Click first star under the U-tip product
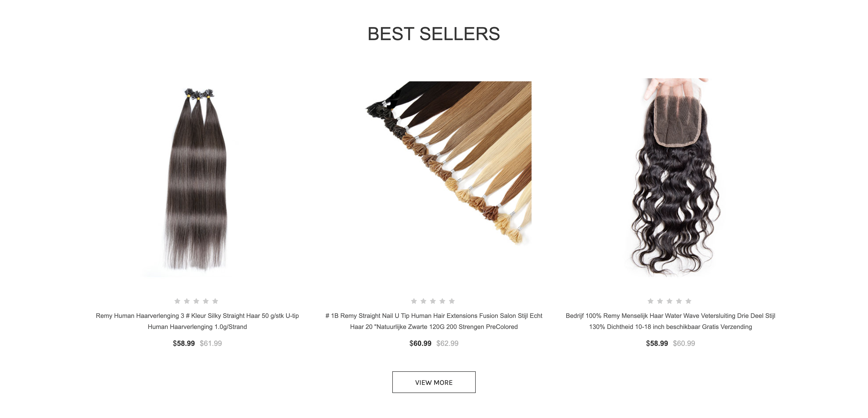Screen dimensions: 868x418 point(177,301)
